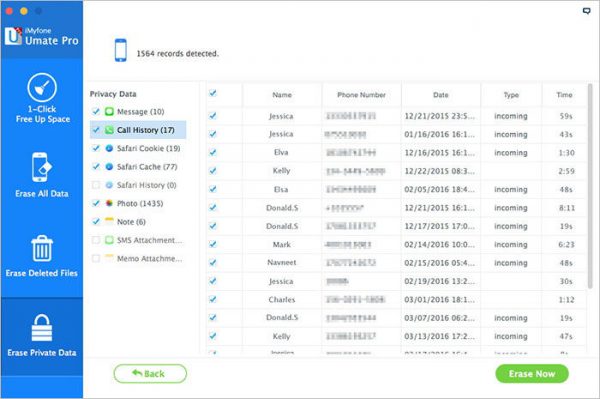The image size is (600, 399).
Task: Click the Note category yellow icon
Action: click(x=109, y=222)
